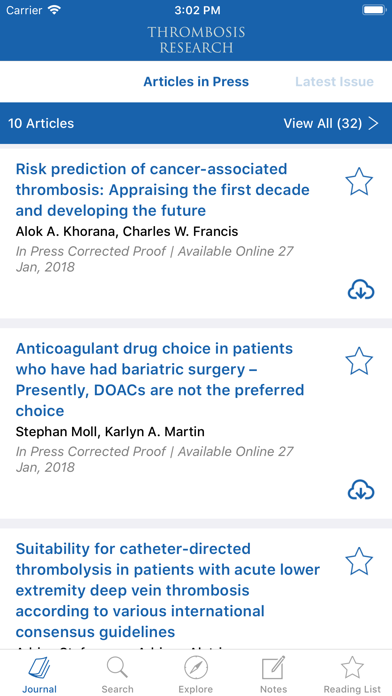This screenshot has height=696, width=392.
Task: Open the Notes tab icon
Action: tap(273, 668)
